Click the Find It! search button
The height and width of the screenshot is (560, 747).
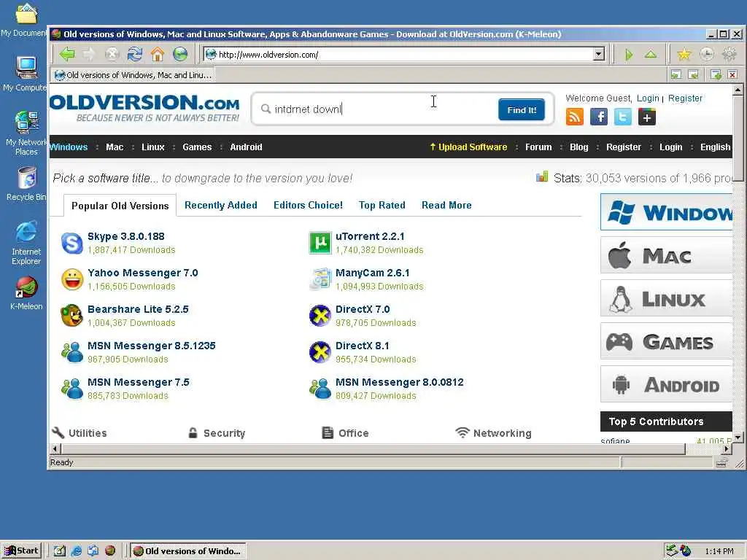(522, 110)
